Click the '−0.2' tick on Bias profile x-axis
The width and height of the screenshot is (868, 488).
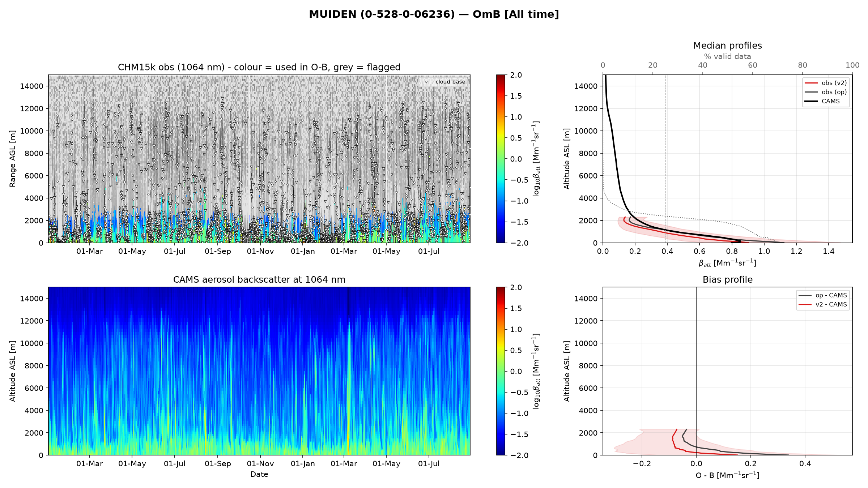[642, 464]
